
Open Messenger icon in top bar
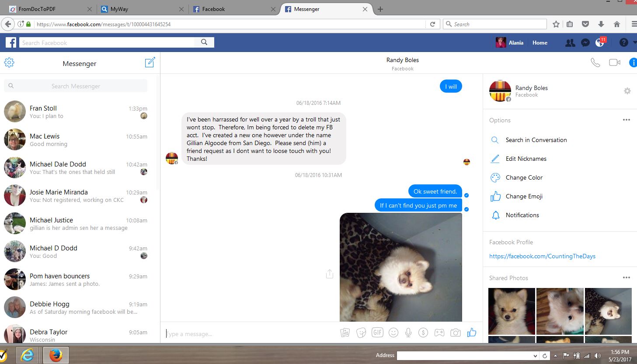coord(585,43)
